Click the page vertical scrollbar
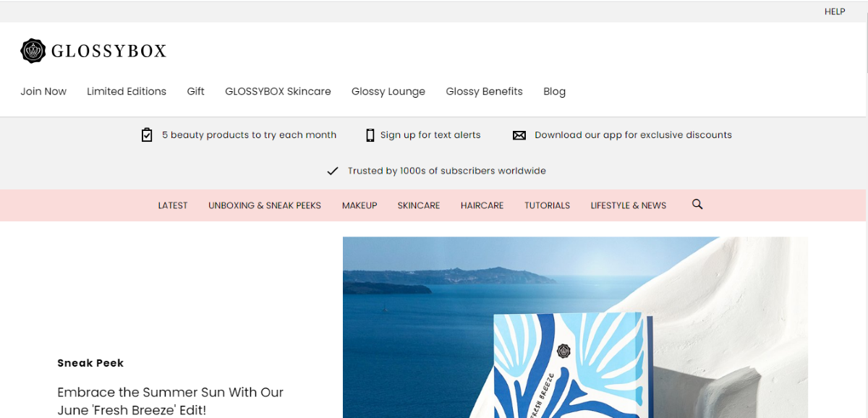 (866, 209)
